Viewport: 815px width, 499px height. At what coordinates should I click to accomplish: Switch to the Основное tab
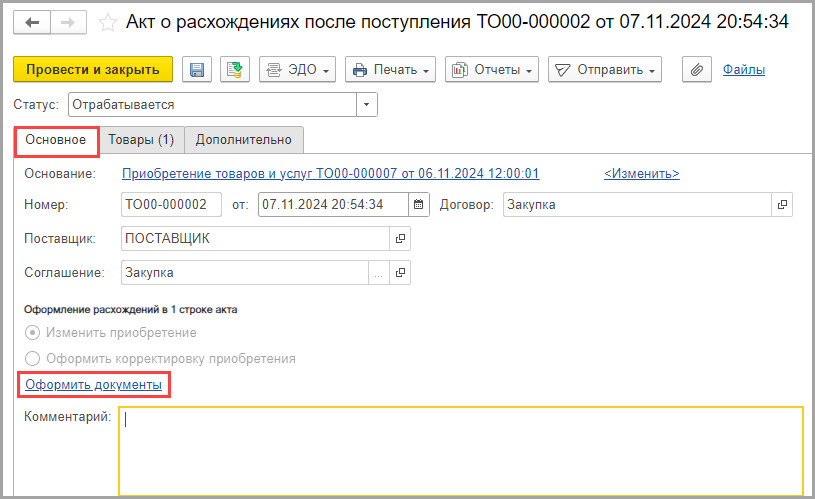pyautogui.click(x=56, y=140)
